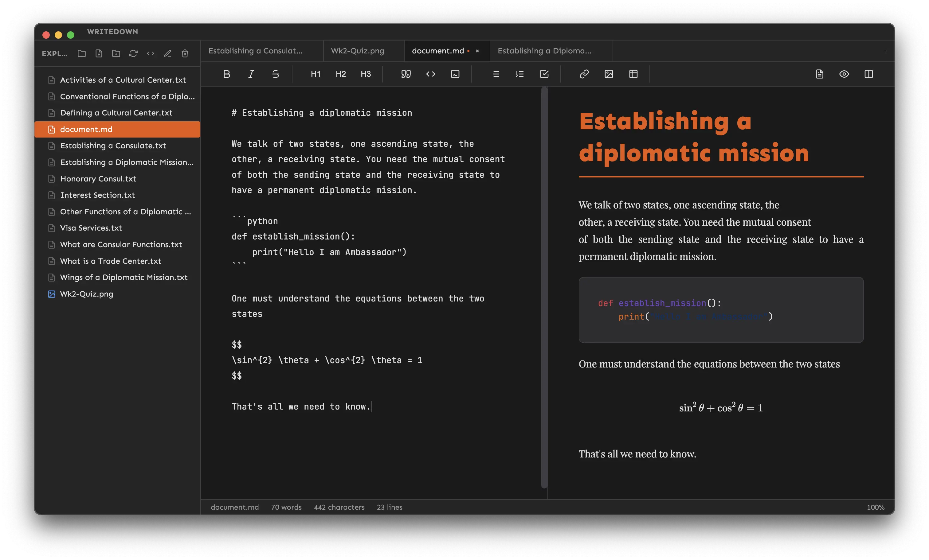Create a new file in the explorer
The height and width of the screenshot is (560, 929).
point(99,53)
